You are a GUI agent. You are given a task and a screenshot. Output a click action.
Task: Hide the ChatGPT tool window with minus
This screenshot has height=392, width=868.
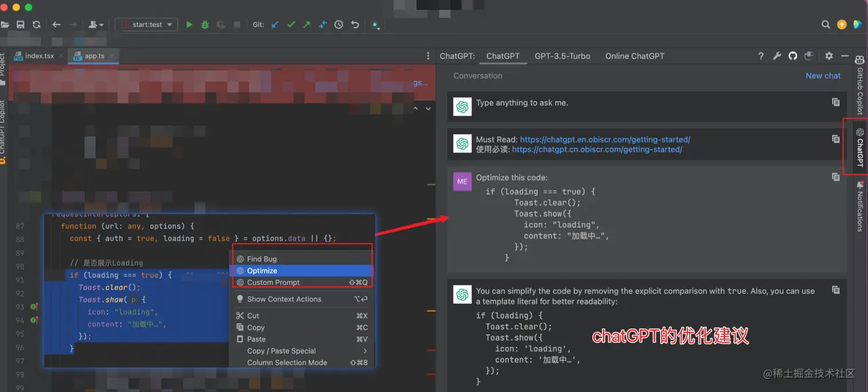tap(845, 56)
